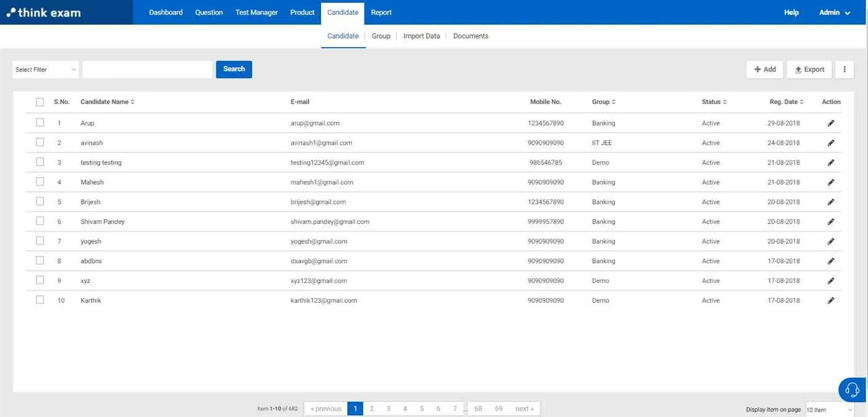Sort by Reg. Date using the sort arrows

pyautogui.click(x=802, y=102)
